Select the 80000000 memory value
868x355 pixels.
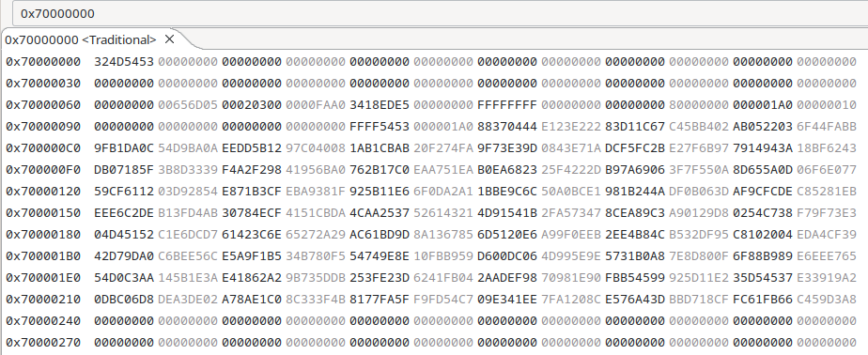pos(699,104)
